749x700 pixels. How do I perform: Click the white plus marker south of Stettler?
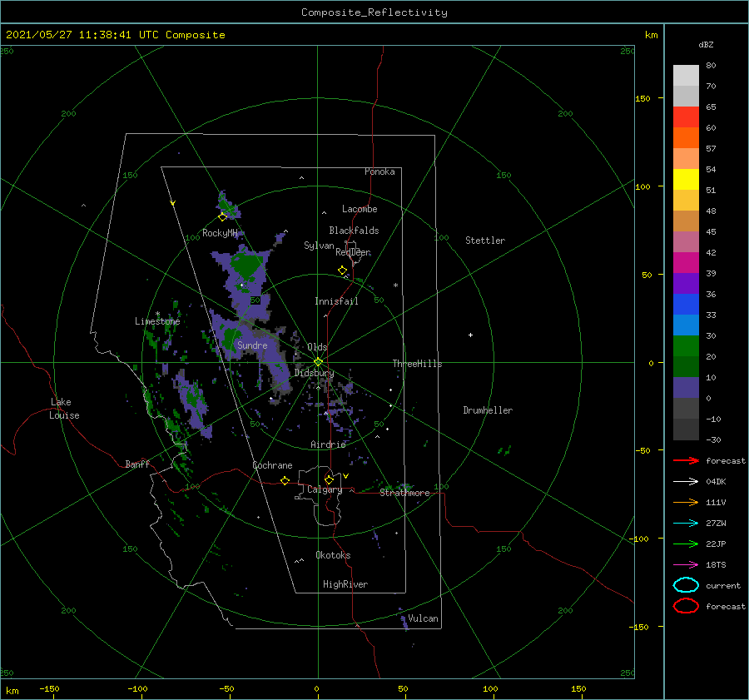click(470, 335)
